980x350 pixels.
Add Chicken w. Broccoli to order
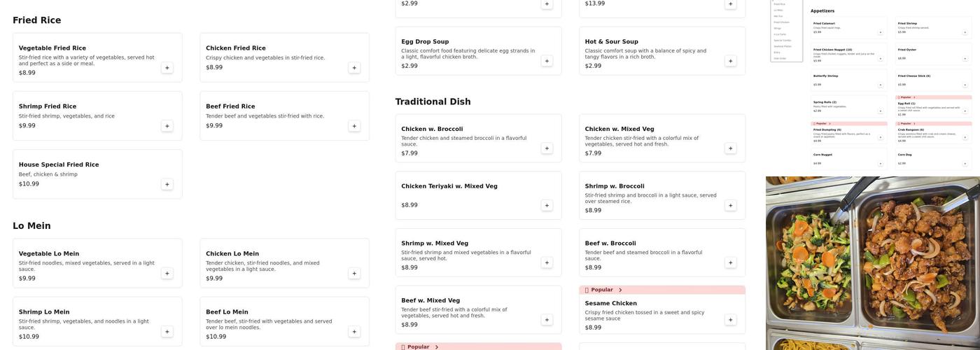click(x=547, y=148)
